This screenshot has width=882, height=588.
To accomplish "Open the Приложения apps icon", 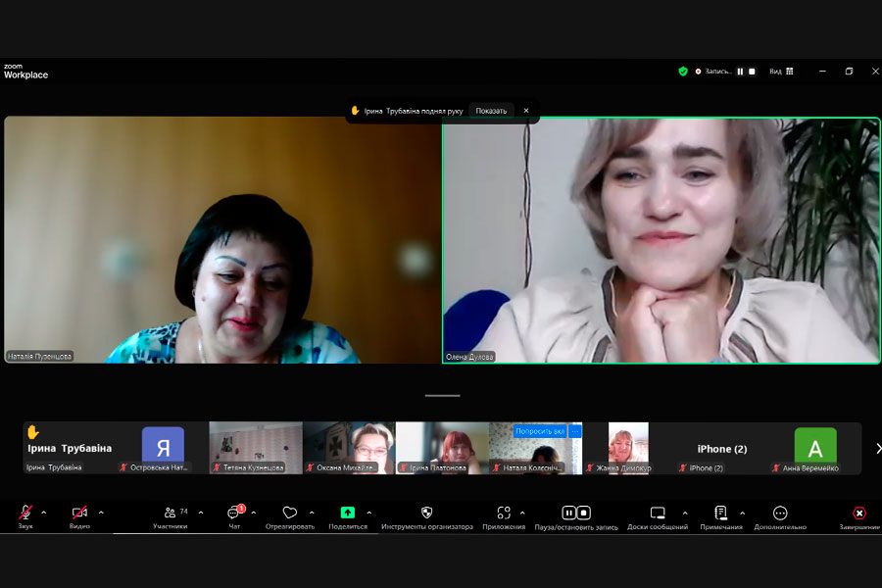I will (x=504, y=513).
